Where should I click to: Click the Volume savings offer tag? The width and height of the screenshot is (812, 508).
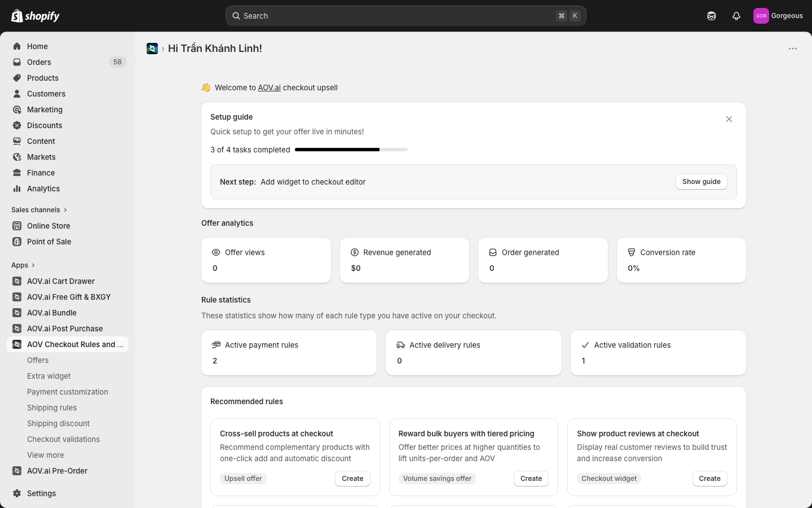coord(437,479)
